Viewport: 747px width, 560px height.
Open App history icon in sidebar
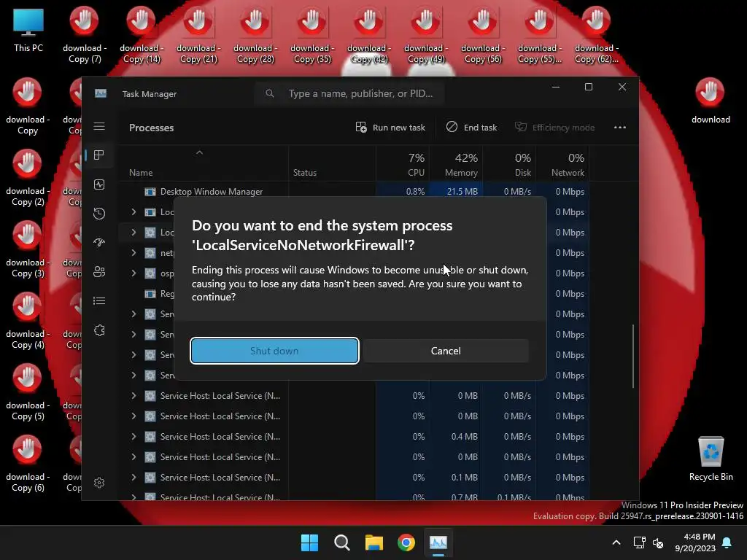pyautogui.click(x=99, y=214)
